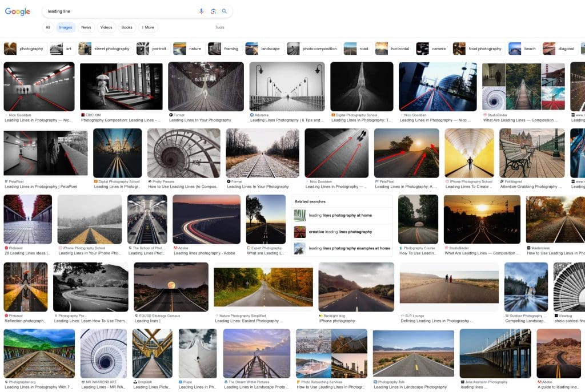Screen dimensions: 585x392
Task: Switch to the Videos tab
Action: coord(106,27)
